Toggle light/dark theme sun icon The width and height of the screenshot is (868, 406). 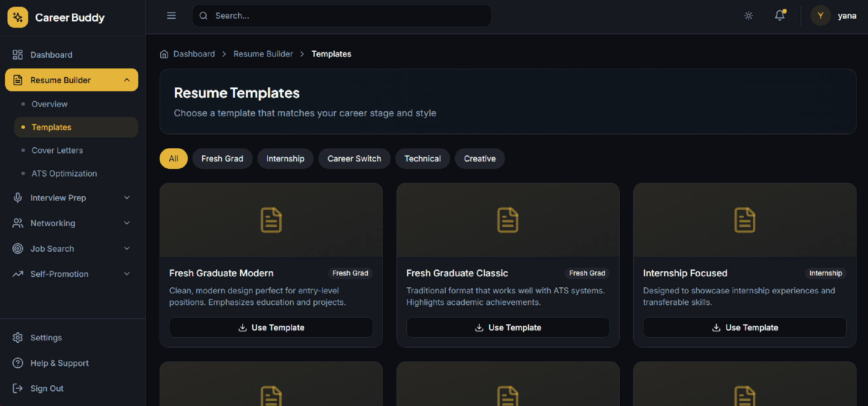pos(749,16)
